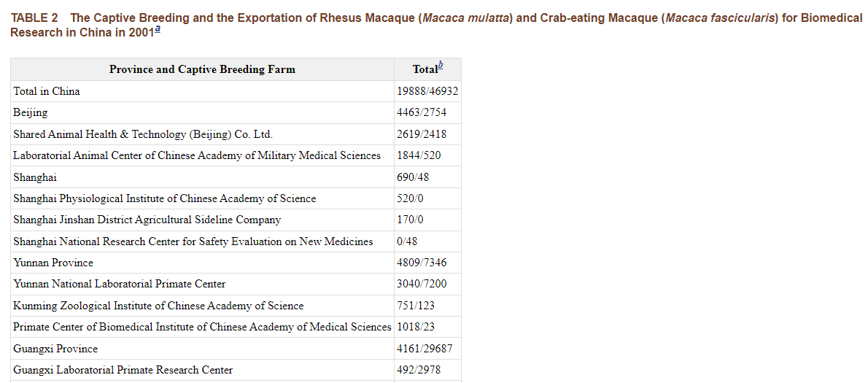
Task: Select Primate Center of Biomedical Institute row
Action: click(x=202, y=327)
